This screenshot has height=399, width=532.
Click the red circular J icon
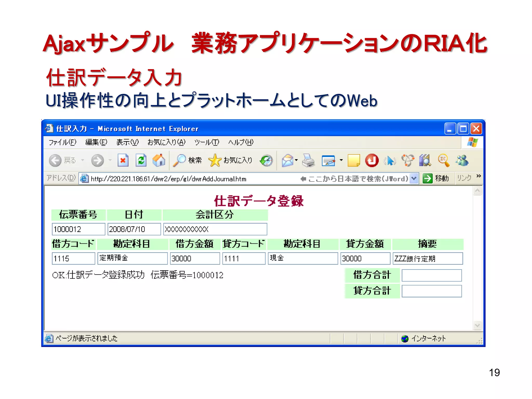pos(372,160)
